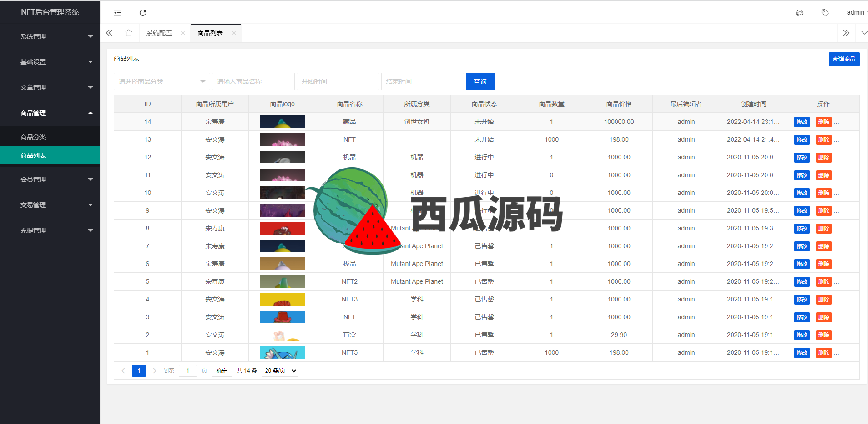The image size is (868, 424).
Task: Click the 查询 search button
Action: [x=480, y=82]
